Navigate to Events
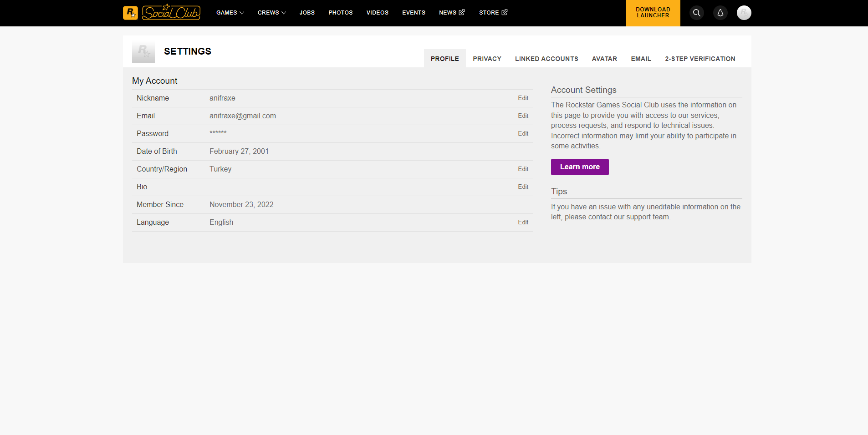 [x=414, y=13]
